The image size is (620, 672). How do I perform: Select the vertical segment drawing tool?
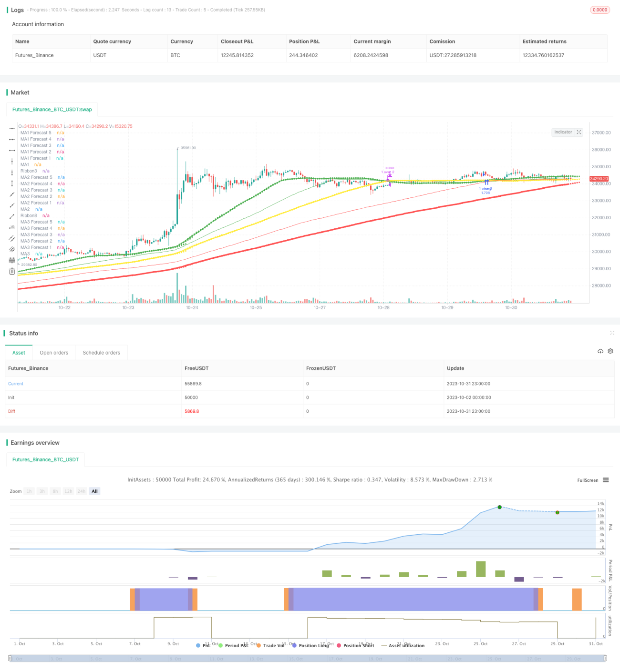click(x=12, y=183)
